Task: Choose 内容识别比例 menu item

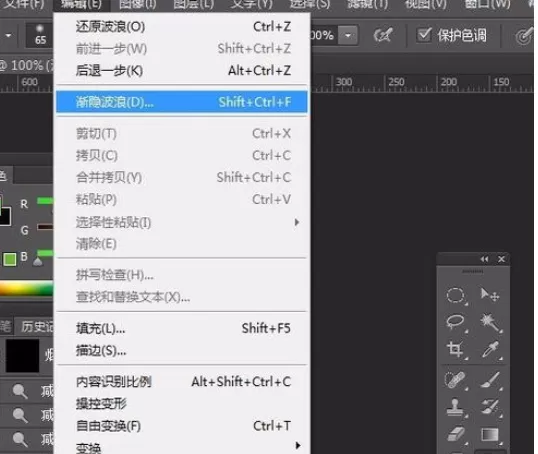Action: [182, 382]
